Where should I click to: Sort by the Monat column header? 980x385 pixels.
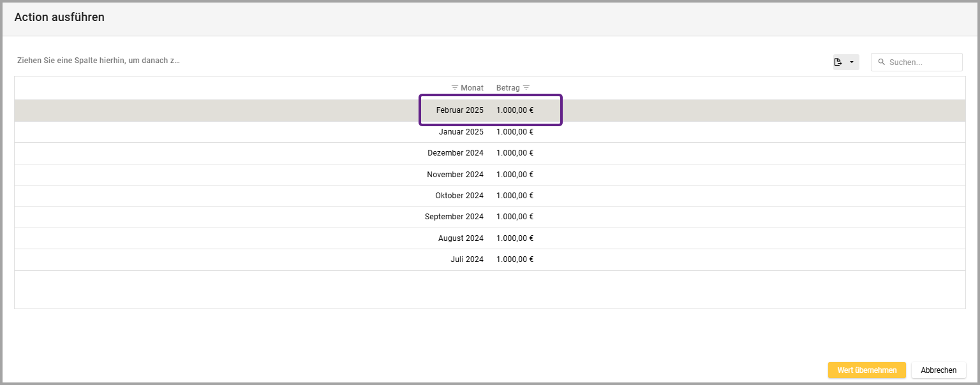472,87
